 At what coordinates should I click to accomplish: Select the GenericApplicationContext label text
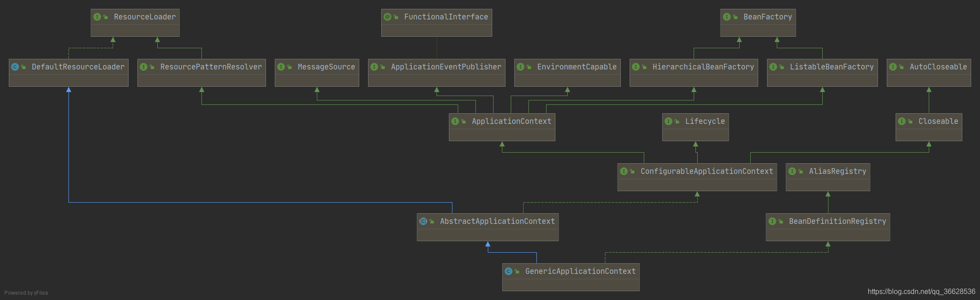pos(581,271)
